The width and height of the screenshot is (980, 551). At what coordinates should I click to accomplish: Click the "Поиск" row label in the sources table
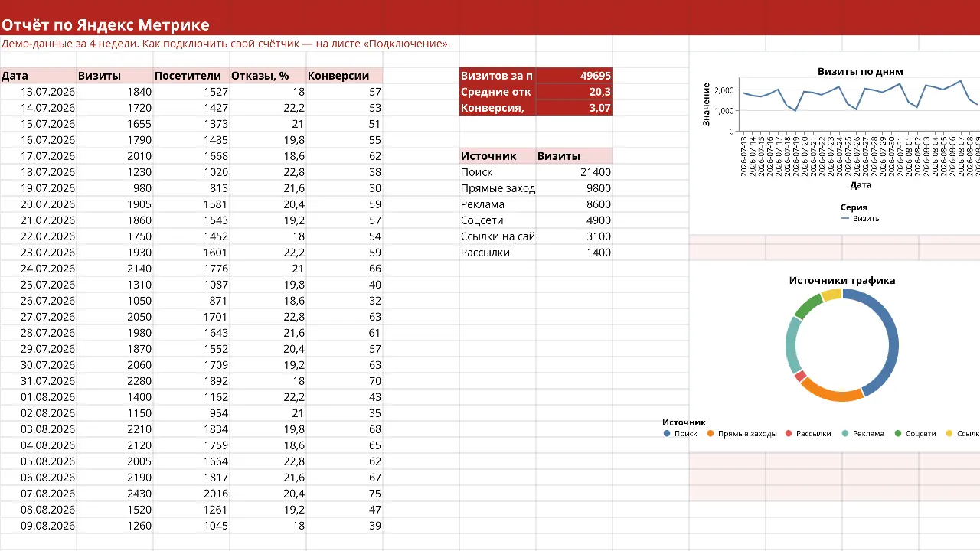[498, 172]
